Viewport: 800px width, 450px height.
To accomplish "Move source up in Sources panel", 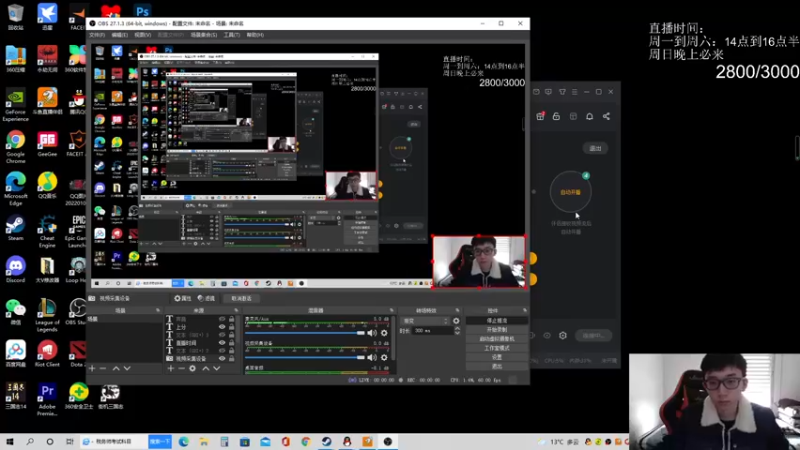I will [206, 368].
